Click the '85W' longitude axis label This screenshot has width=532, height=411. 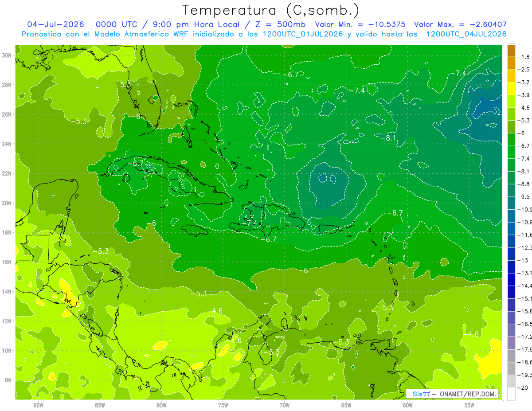[100, 406]
